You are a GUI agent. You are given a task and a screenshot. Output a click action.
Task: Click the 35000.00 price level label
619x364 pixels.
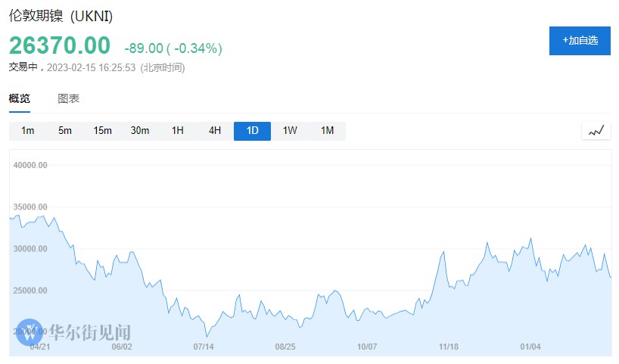click(30, 207)
